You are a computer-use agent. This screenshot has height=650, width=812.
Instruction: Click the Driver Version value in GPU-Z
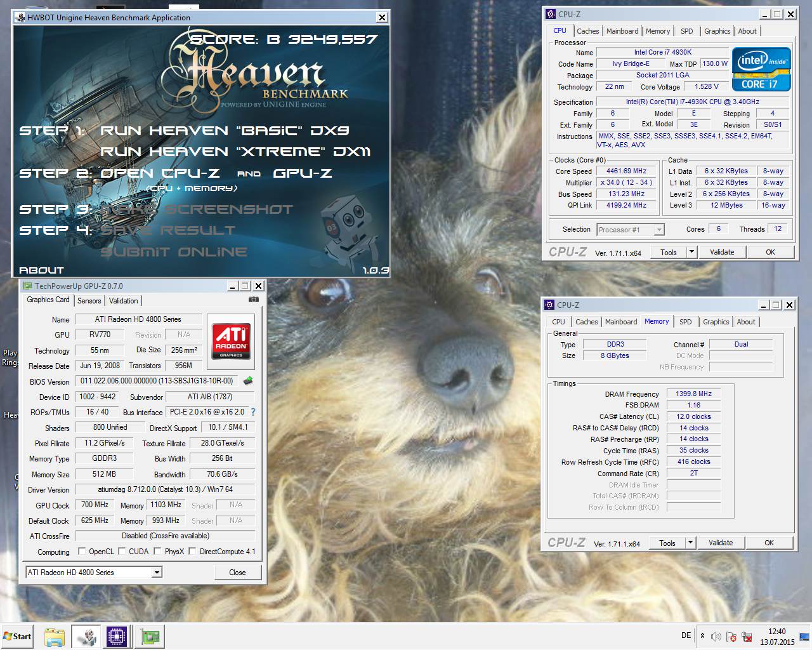point(165,489)
